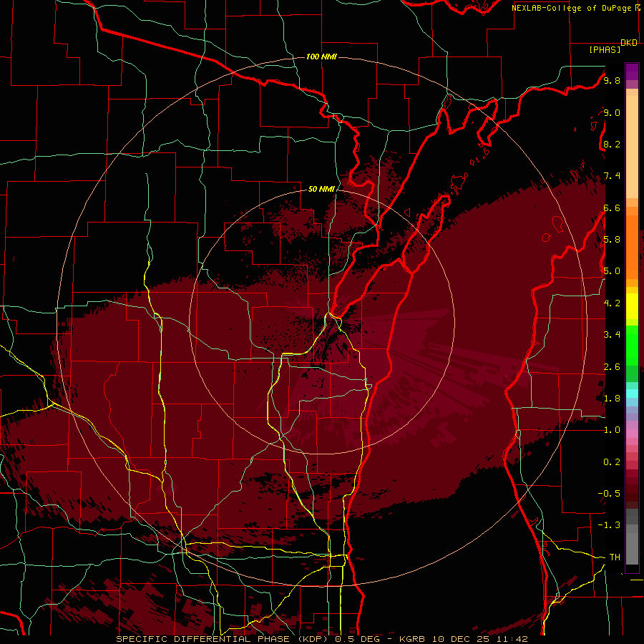The width and height of the screenshot is (644, 644).
Task: Click the bright yellow segment of the color bar
Action: tap(632, 306)
